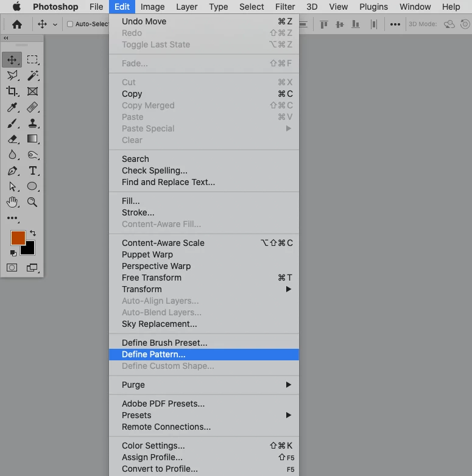This screenshot has width=472, height=476.
Task: Select the Magic Wand tool
Action: [32, 75]
